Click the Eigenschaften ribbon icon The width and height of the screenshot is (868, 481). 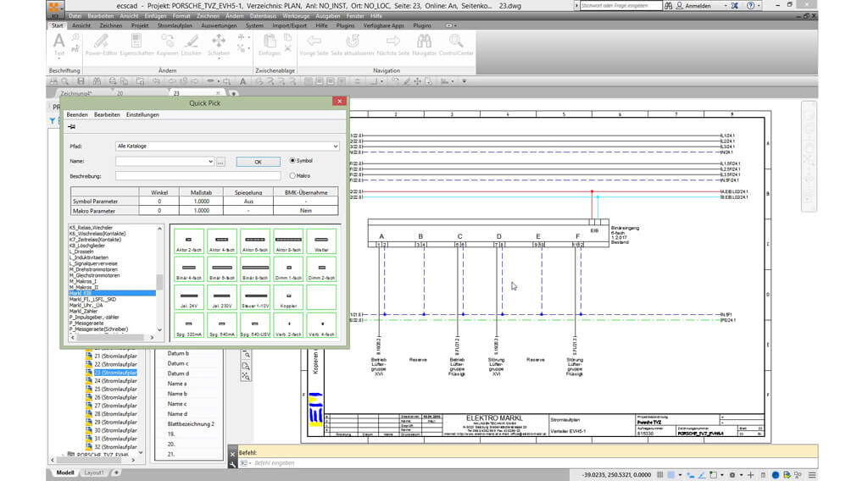coord(136,41)
